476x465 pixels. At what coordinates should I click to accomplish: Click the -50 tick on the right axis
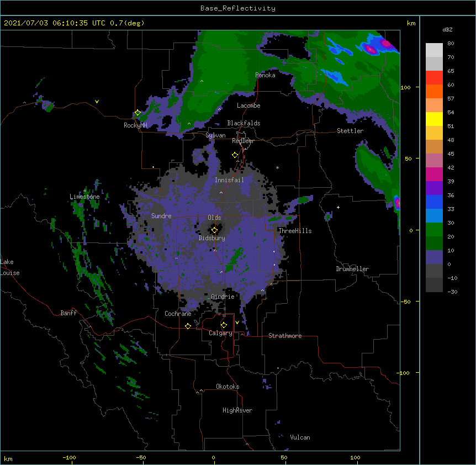(x=405, y=302)
